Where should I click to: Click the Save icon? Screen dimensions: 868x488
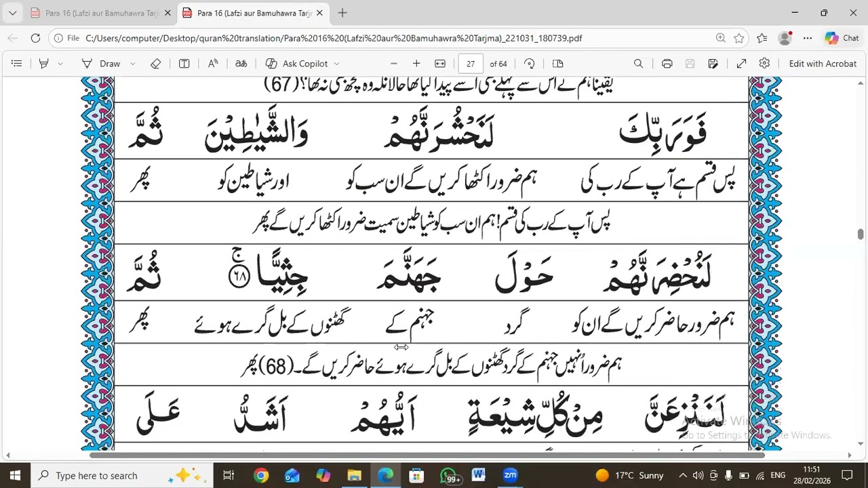tap(690, 64)
